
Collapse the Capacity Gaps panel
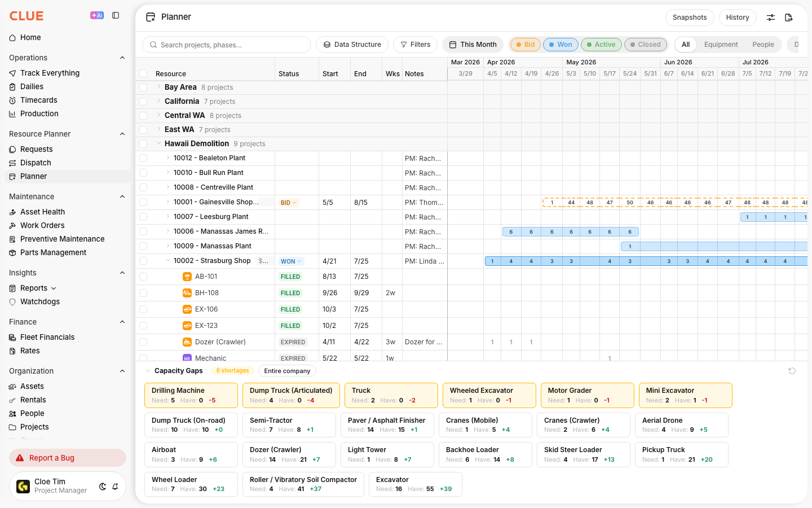148,371
